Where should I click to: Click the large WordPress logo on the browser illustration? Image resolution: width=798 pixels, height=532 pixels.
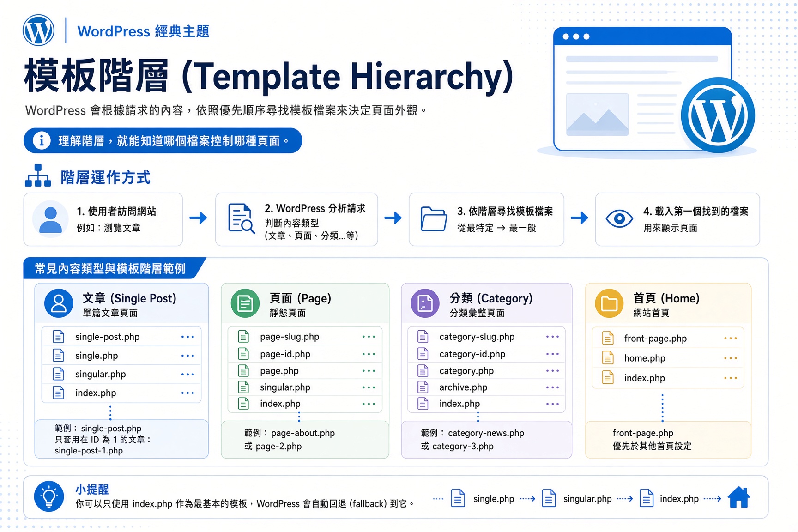(x=718, y=115)
